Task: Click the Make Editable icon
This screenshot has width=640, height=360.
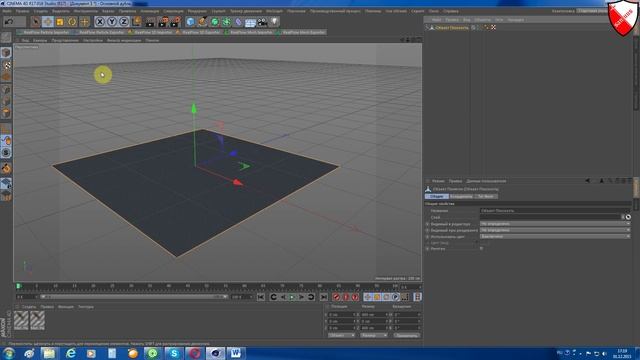Action: (x=6, y=38)
